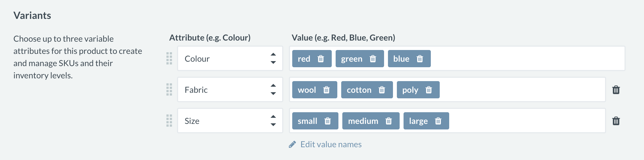Delete the red colour value
Screen dimensions: 644x160
[321, 59]
